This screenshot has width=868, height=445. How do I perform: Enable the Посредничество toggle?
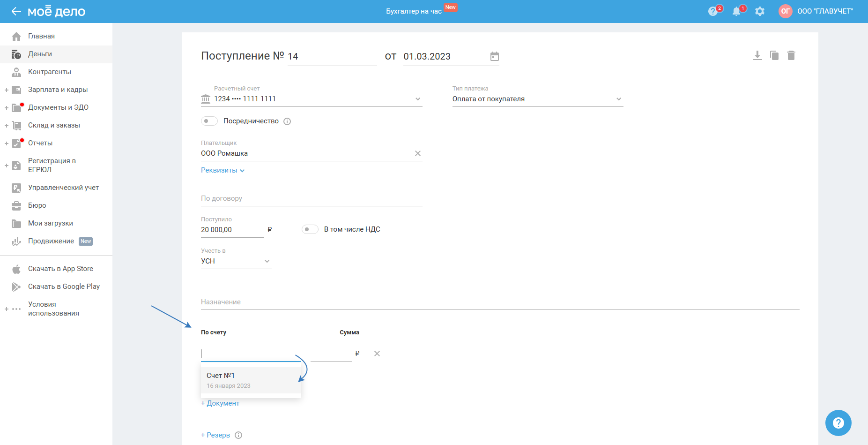point(209,121)
